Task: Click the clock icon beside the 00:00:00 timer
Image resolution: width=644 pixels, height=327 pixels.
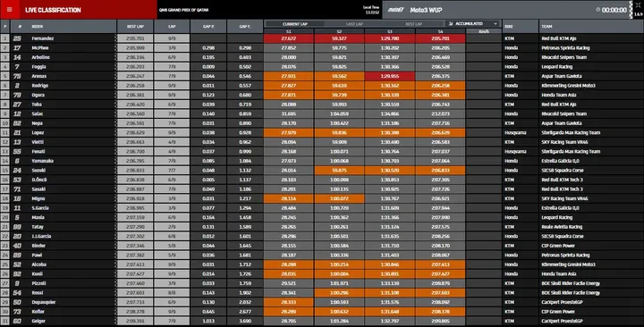Action: tap(597, 10)
